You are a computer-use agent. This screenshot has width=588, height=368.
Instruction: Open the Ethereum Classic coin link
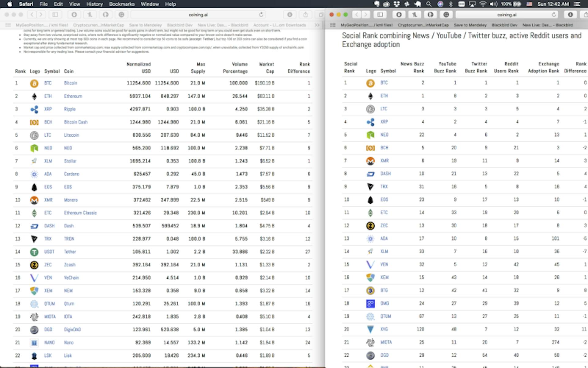tap(80, 213)
